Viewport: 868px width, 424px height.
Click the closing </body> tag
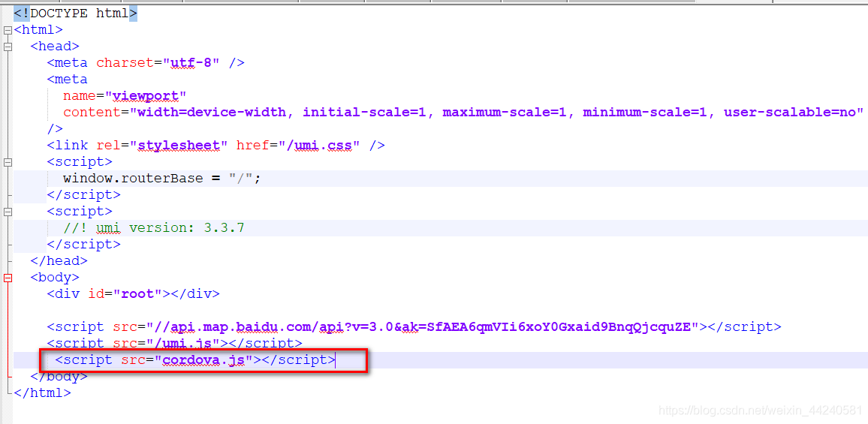(59, 377)
